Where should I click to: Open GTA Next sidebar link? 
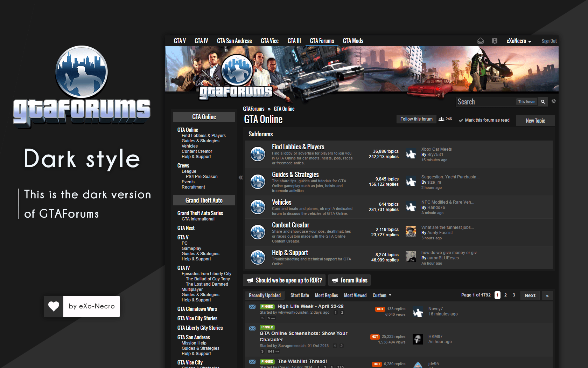tap(186, 228)
